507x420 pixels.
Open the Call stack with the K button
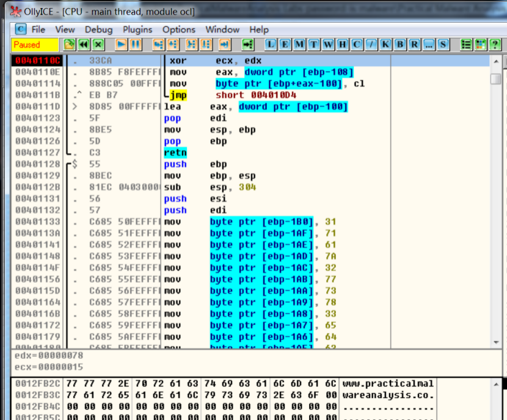coord(386,44)
